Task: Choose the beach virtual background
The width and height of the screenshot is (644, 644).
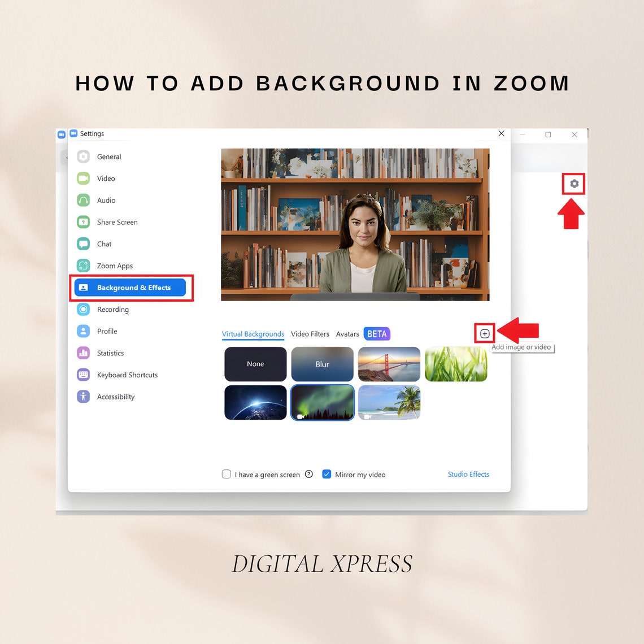Action: [389, 402]
